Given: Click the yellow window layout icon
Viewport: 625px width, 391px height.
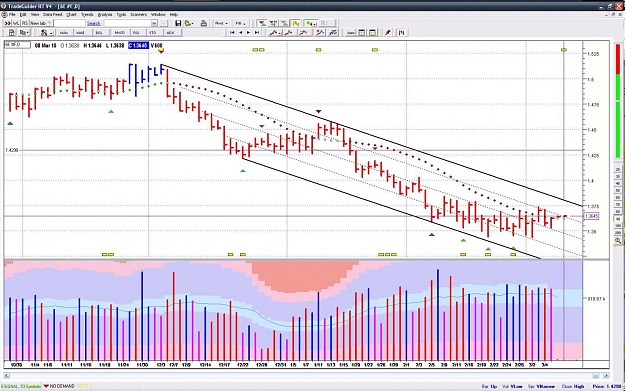Looking at the screenshot, I should tap(372, 33).
